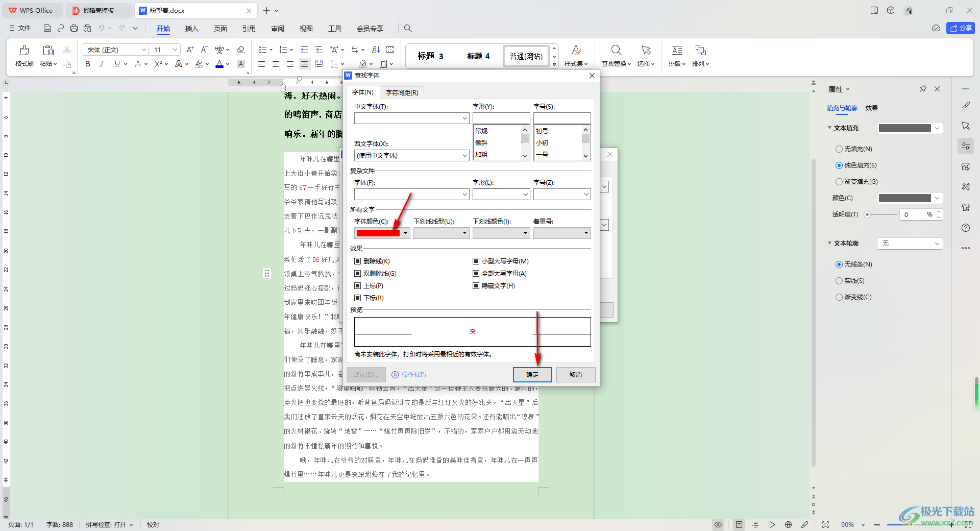Screen dimensions: 980x531
Task: Click the eye protection mode status icon
Action: point(718,524)
